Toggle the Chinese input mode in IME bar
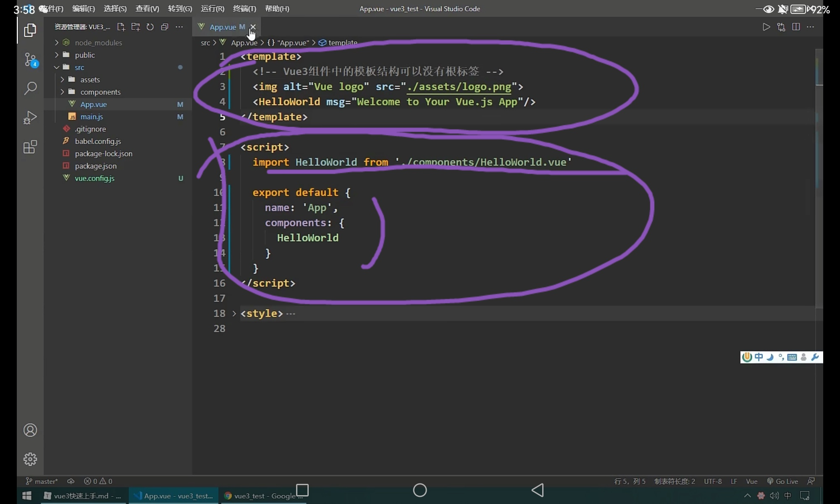Viewport: 840px width, 504px height. coord(759,357)
